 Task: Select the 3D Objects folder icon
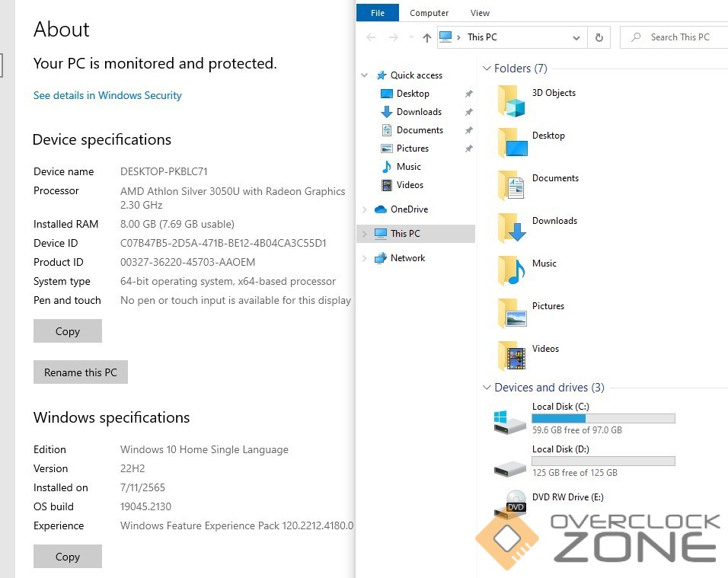[x=511, y=101]
